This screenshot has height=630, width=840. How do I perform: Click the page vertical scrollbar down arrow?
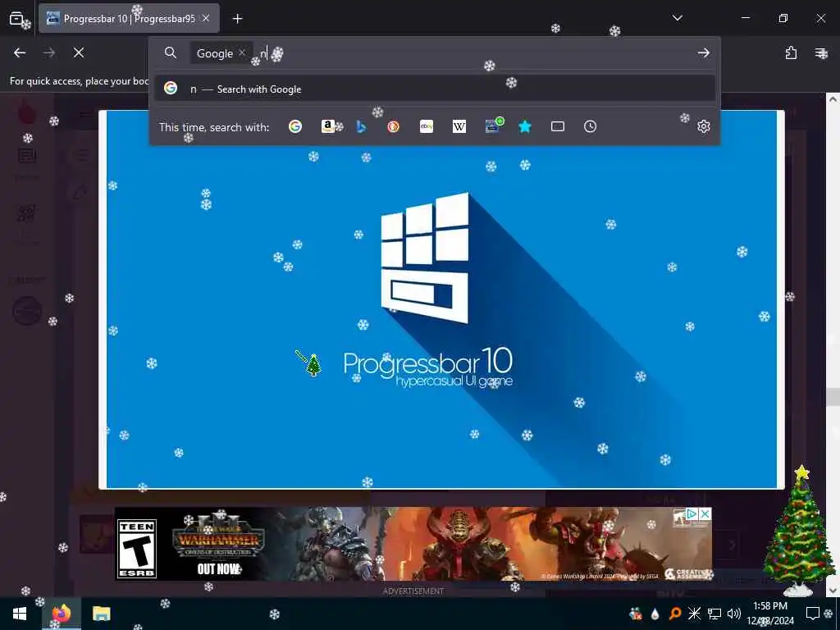click(x=833, y=591)
